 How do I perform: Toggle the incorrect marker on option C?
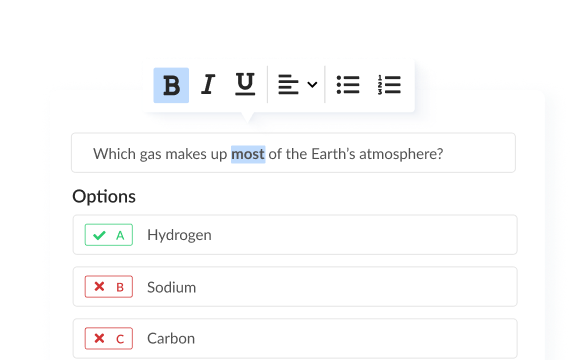pos(109,339)
